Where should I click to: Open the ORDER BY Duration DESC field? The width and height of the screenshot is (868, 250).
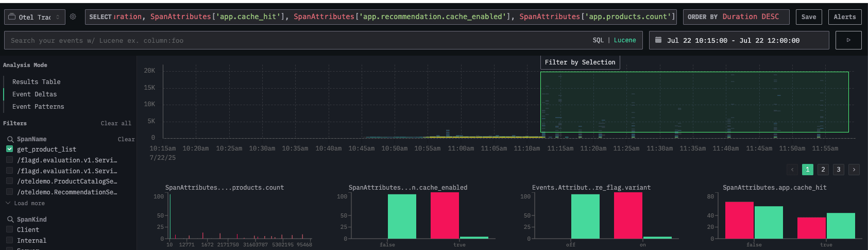pyautogui.click(x=736, y=17)
